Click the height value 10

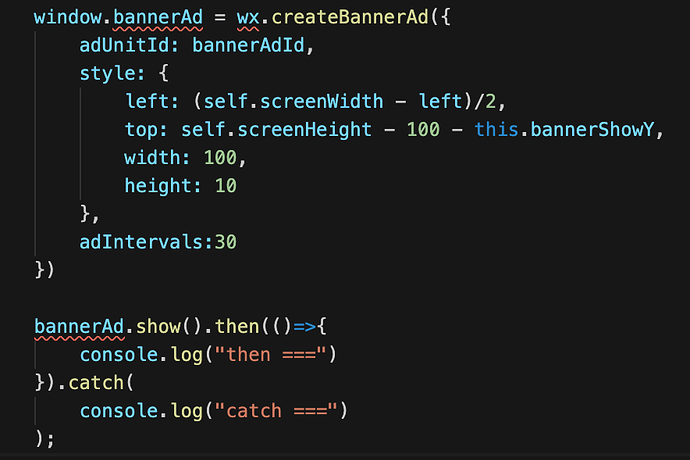[226, 186]
